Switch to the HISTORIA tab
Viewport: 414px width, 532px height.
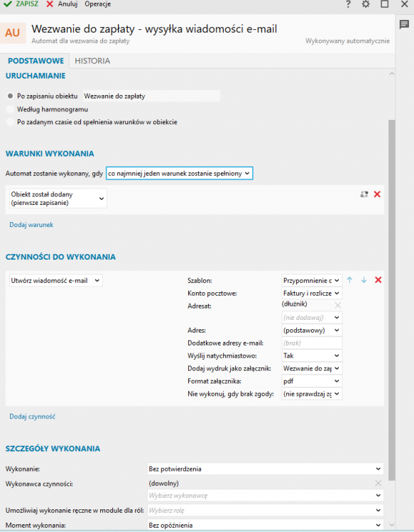(x=92, y=61)
